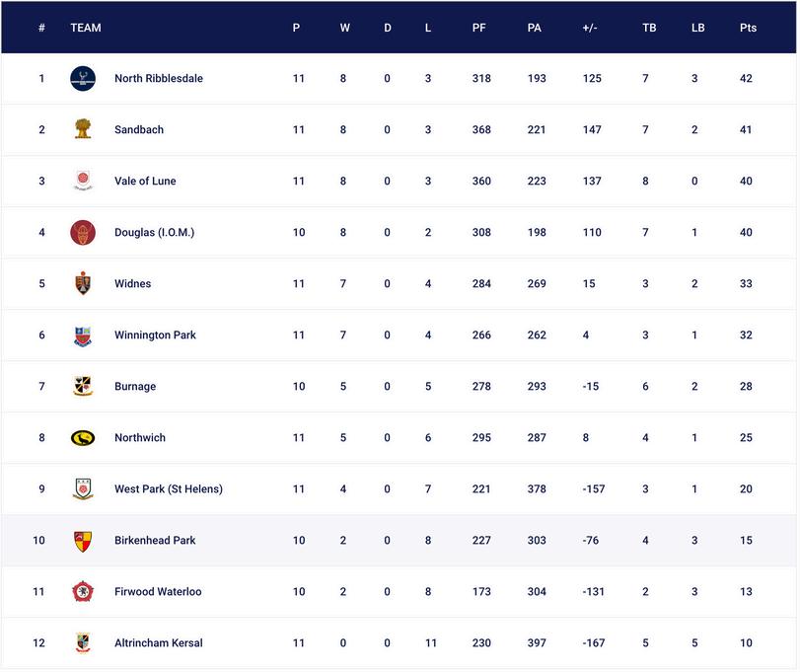The width and height of the screenshot is (800, 672).
Task: Click the North Ribblesdale club crest
Action: coord(83,79)
